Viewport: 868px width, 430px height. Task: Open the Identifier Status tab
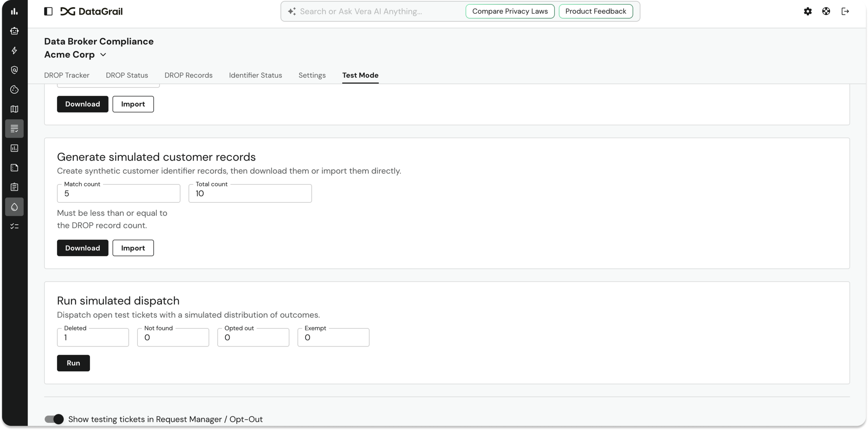pyautogui.click(x=255, y=75)
